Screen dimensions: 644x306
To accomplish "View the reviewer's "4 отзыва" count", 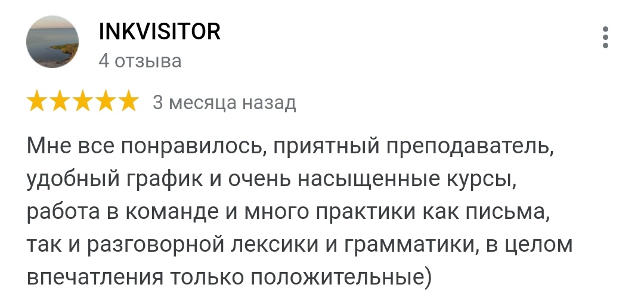I will click(140, 61).
